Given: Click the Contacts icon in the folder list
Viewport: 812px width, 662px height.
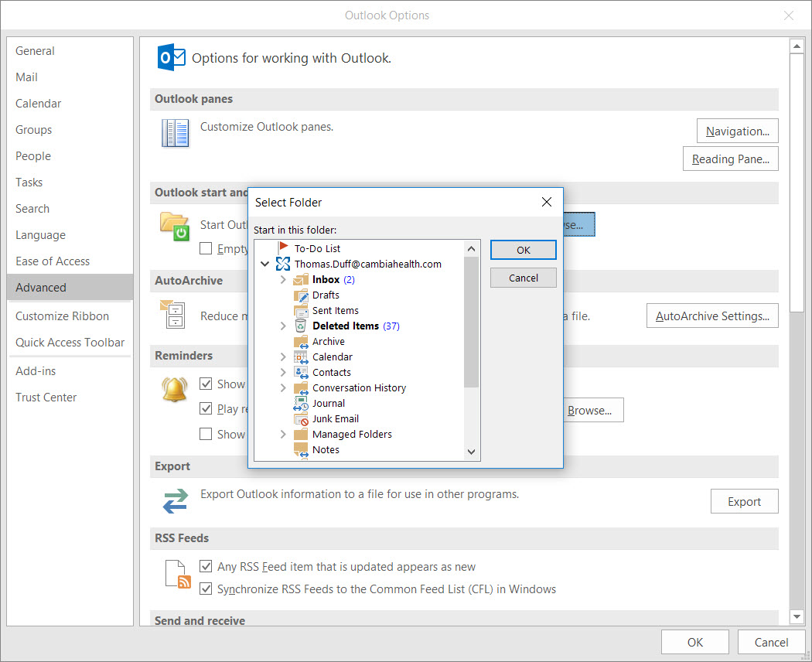Looking at the screenshot, I should click(x=301, y=372).
